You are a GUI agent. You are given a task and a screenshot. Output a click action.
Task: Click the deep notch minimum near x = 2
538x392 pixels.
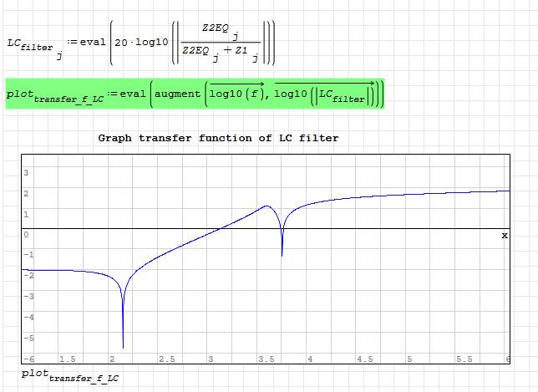pos(123,346)
